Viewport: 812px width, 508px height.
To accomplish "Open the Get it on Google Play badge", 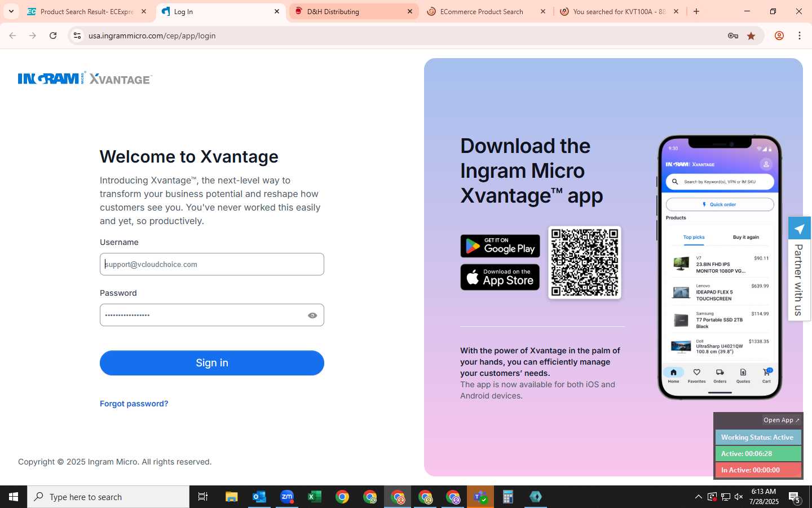I will click(500, 246).
